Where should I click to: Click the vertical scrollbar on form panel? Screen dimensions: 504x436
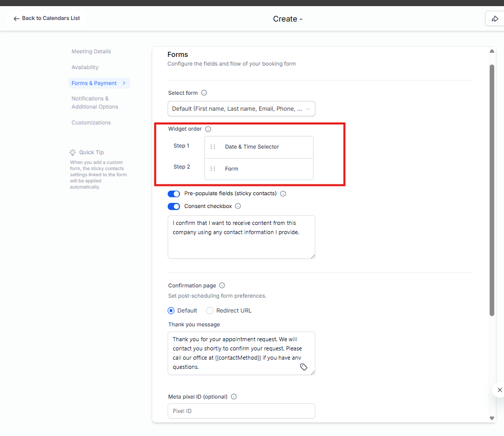pyautogui.click(x=492, y=190)
